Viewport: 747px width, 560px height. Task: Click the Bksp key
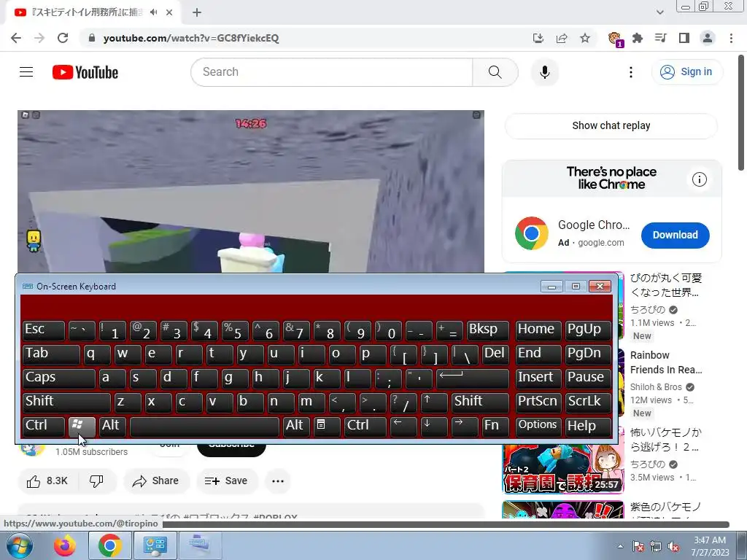(x=487, y=330)
